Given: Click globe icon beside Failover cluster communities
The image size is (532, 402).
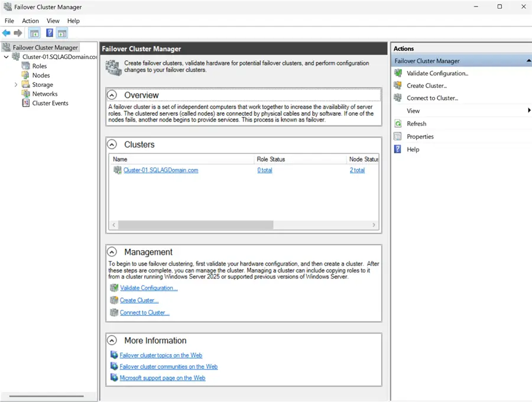Looking at the screenshot, I should click(x=114, y=366).
